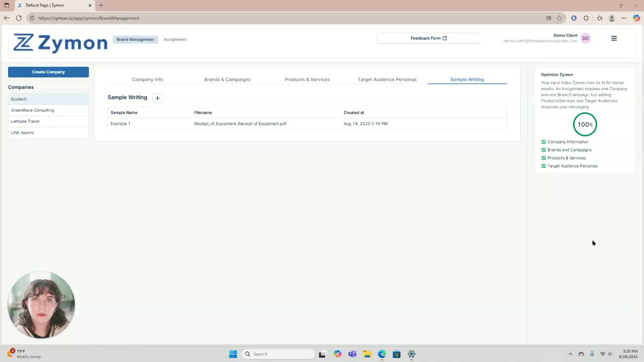Open the hamburger menu in Zymon header
Viewport: 644px width, 362px height.
click(x=614, y=38)
